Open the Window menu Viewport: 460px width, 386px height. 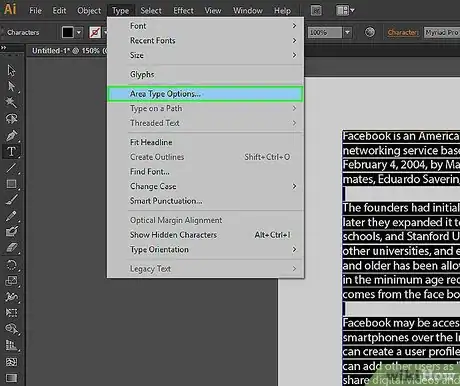[x=248, y=11]
